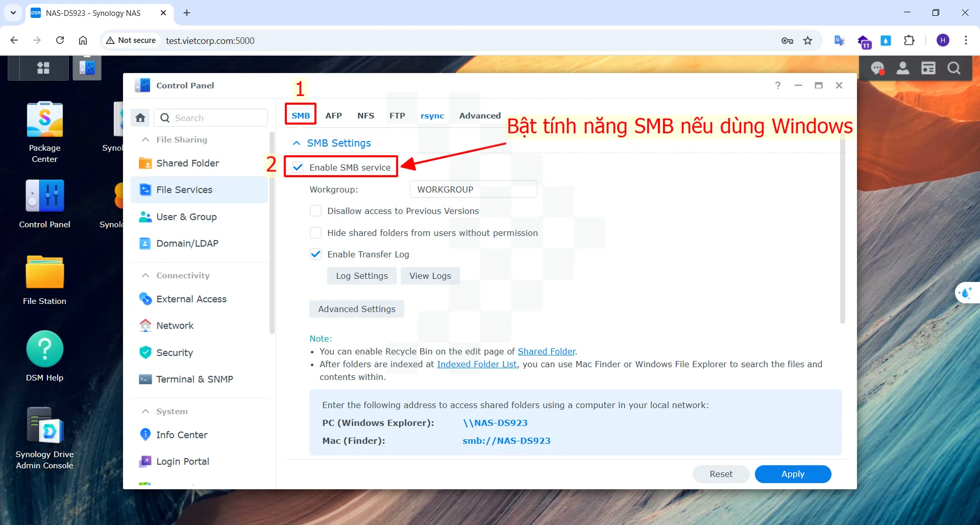Open DSM widgets panel icon
Viewport: 980px width, 525px height.
point(928,68)
